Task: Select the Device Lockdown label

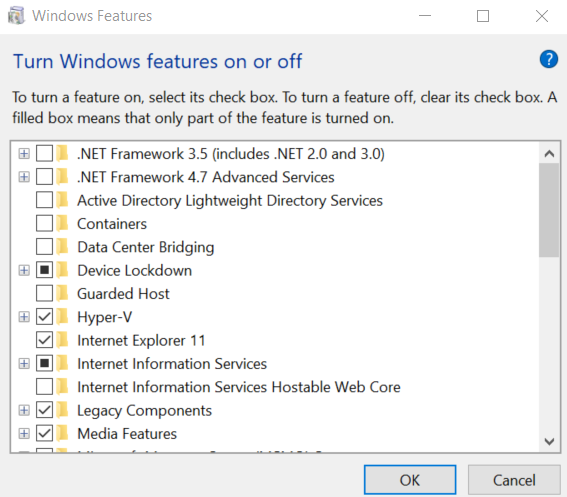Action: pyautogui.click(x=135, y=271)
